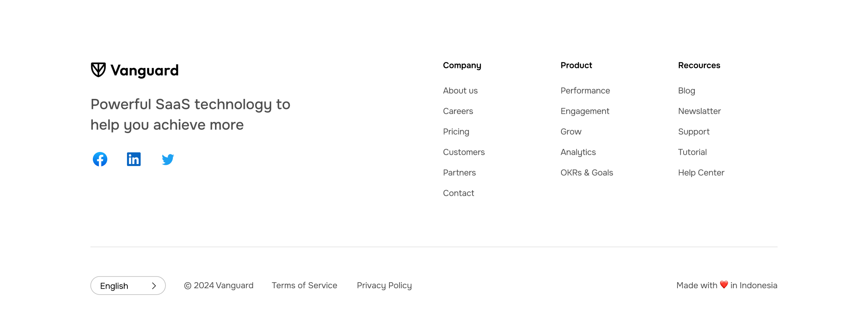Open the Twitter bird icon
The width and height of the screenshot is (868, 324).
tap(168, 160)
